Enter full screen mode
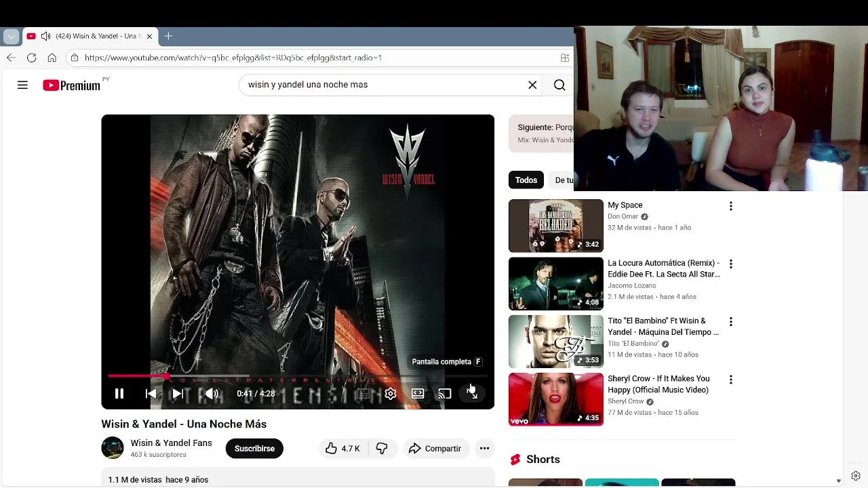The height and width of the screenshot is (488, 868). [x=472, y=394]
